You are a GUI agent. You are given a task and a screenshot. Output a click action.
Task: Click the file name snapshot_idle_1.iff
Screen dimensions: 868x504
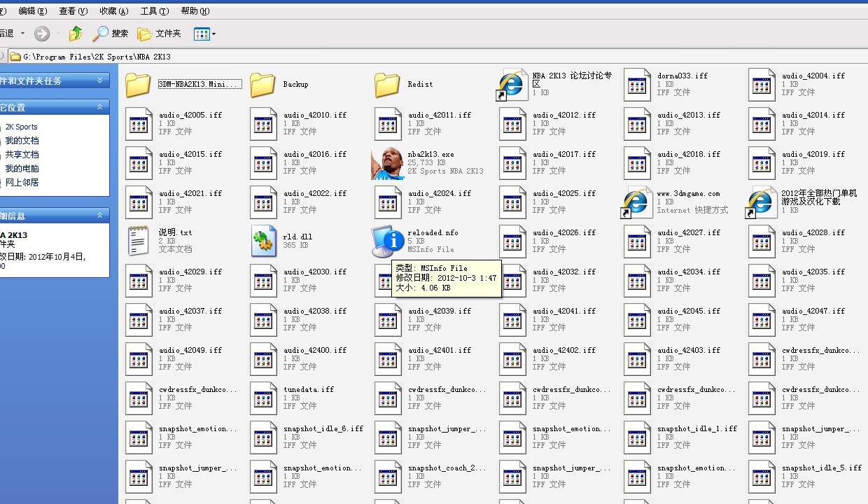697,428
